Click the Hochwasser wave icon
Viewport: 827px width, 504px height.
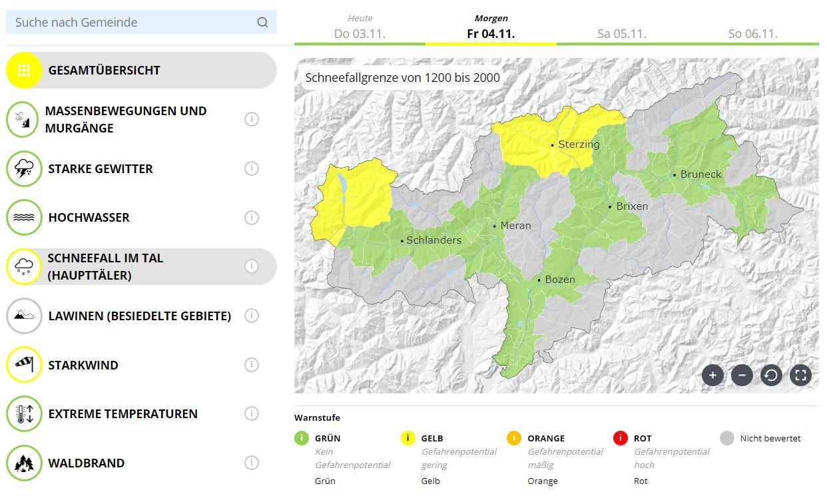tap(24, 217)
